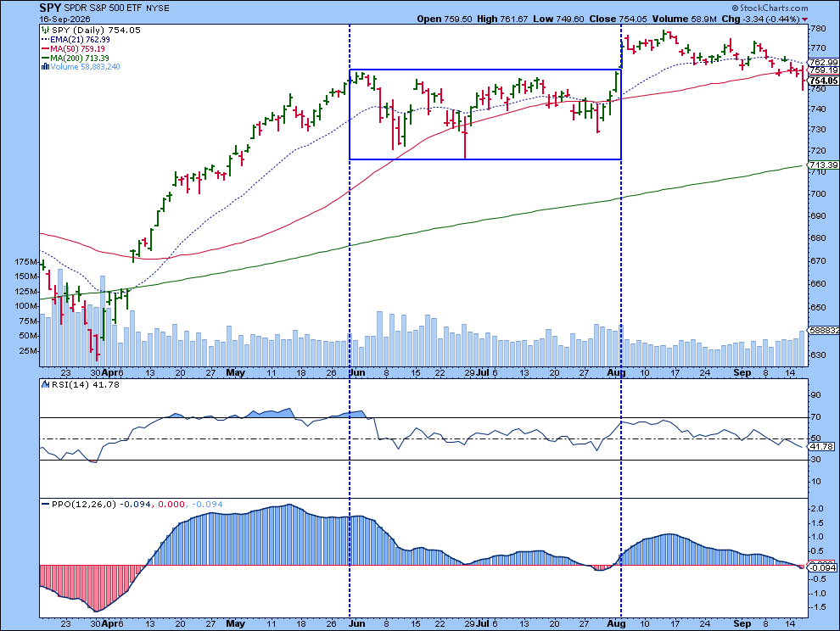The width and height of the screenshot is (840, 631).
Task: Click the 100M volume scale label
Action: pyautogui.click(x=26, y=306)
